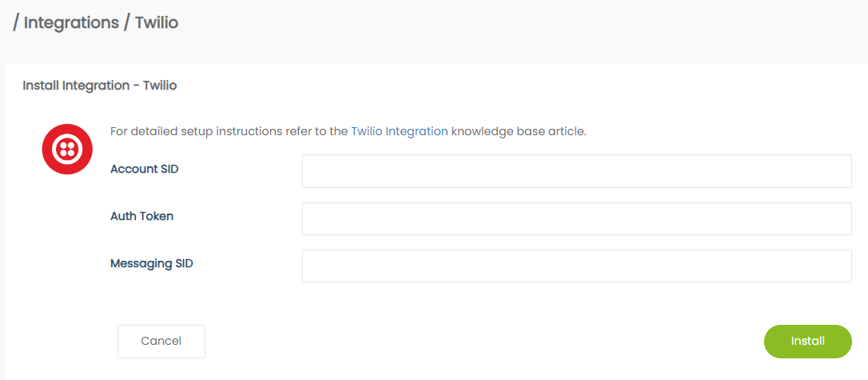Screen dimensions: 868x380
Task: Select the Messaging SID input field
Action: pyautogui.click(x=576, y=266)
